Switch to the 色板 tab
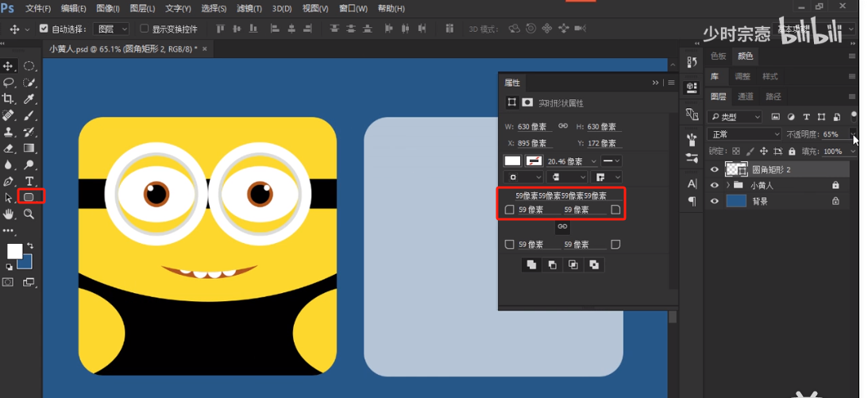 tap(718, 56)
